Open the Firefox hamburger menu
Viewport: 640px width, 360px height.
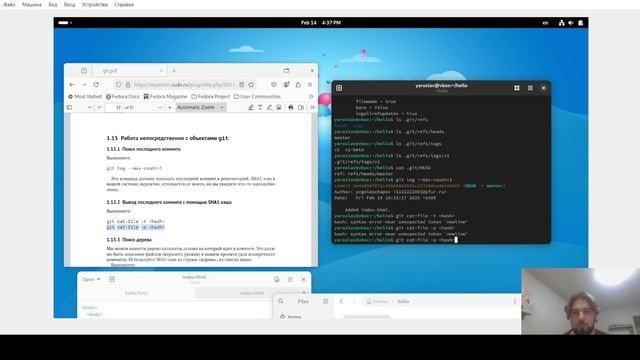pyautogui.click(x=310, y=84)
